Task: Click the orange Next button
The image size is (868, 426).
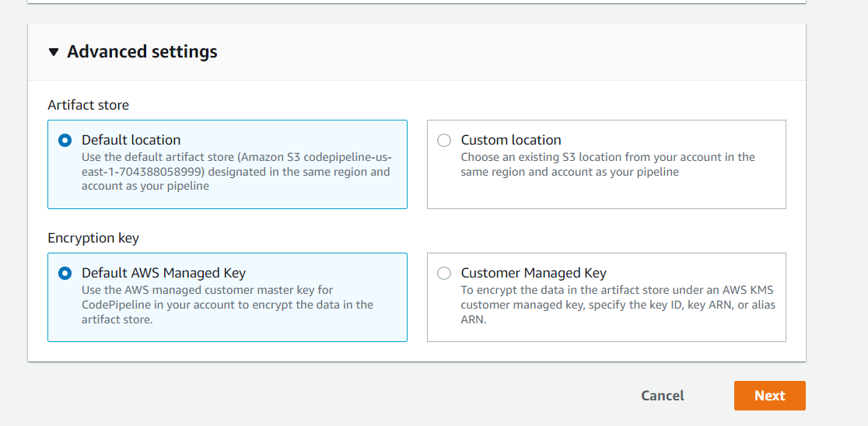Action: (769, 396)
